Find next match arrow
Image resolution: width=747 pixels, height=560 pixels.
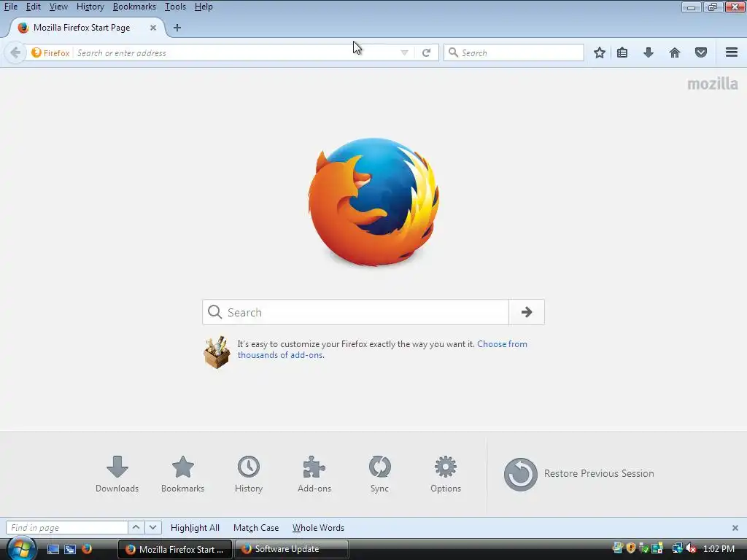[x=152, y=528]
